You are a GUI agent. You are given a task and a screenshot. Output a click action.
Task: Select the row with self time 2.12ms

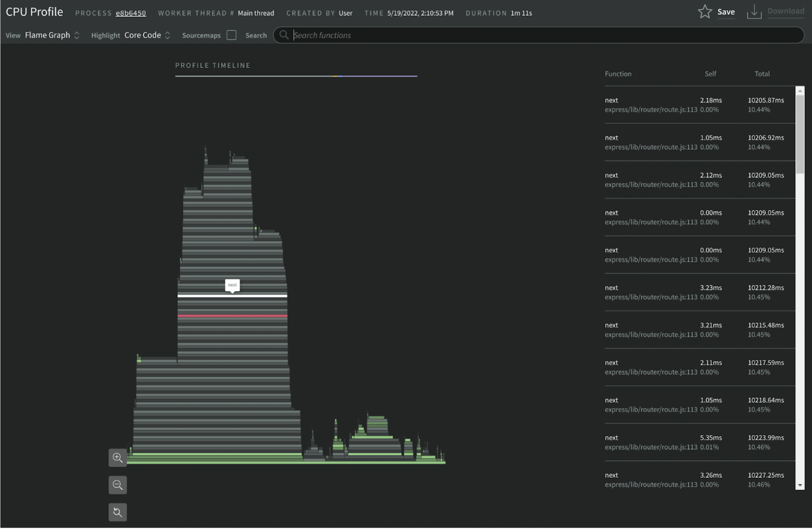click(x=700, y=180)
